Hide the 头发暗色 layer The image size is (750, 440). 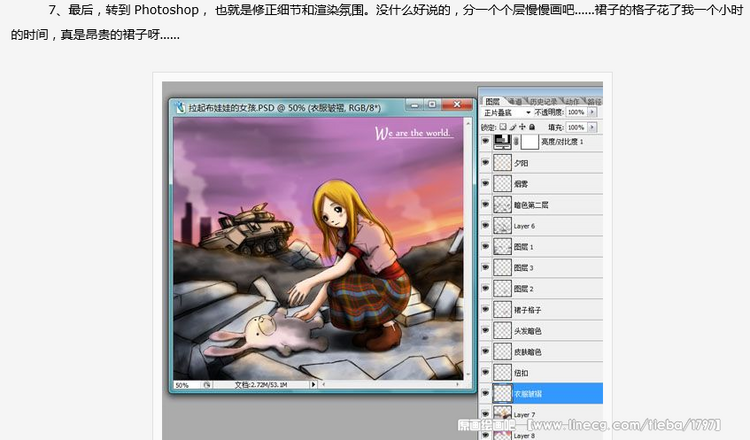(x=485, y=331)
